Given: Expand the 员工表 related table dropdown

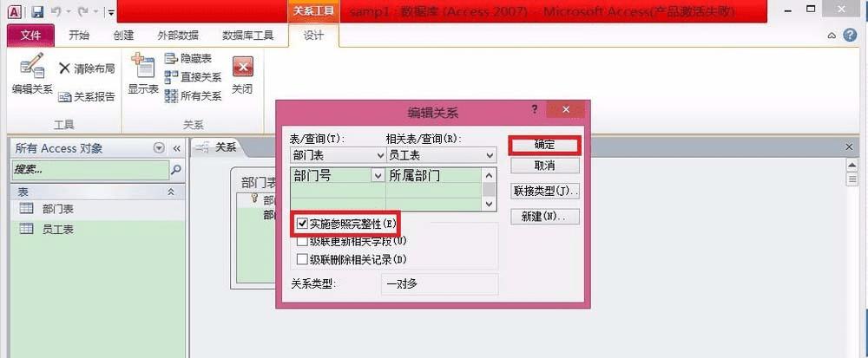Looking at the screenshot, I should click(x=490, y=156).
